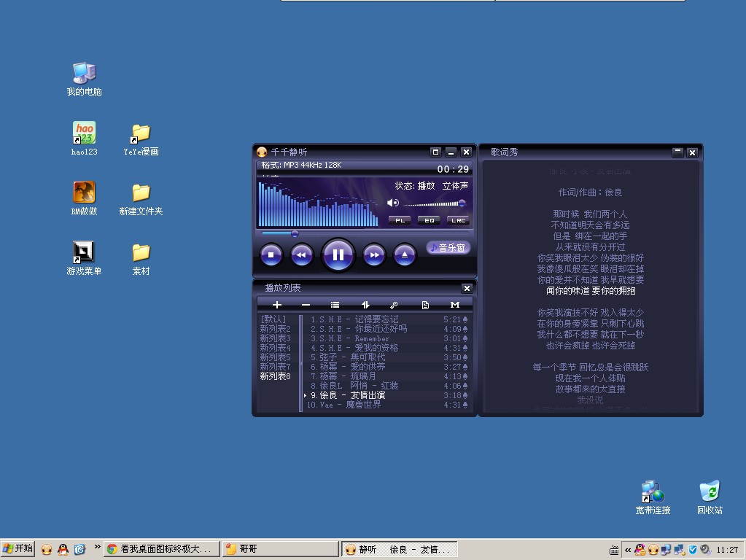Select the 回收站 recycle bin icon
This screenshot has height=560, width=746.
(x=710, y=497)
